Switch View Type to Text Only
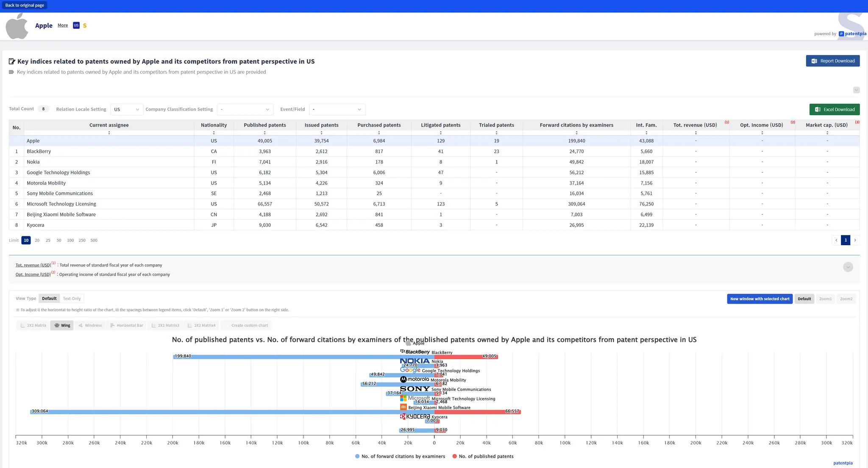Image resolution: width=868 pixels, height=468 pixels. click(x=72, y=299)
